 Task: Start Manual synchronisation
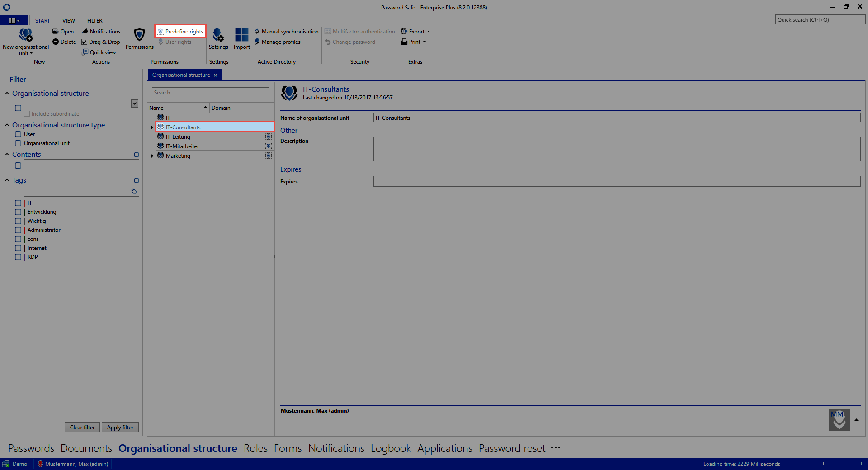[287, 32]
